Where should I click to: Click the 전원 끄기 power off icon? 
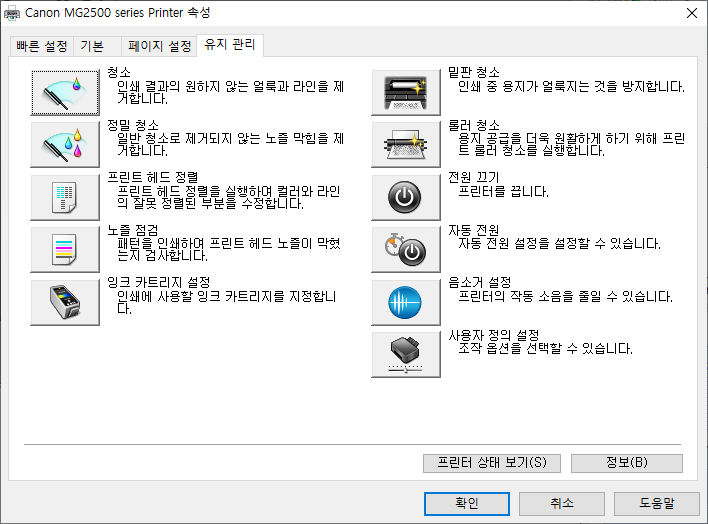point(405,197)
